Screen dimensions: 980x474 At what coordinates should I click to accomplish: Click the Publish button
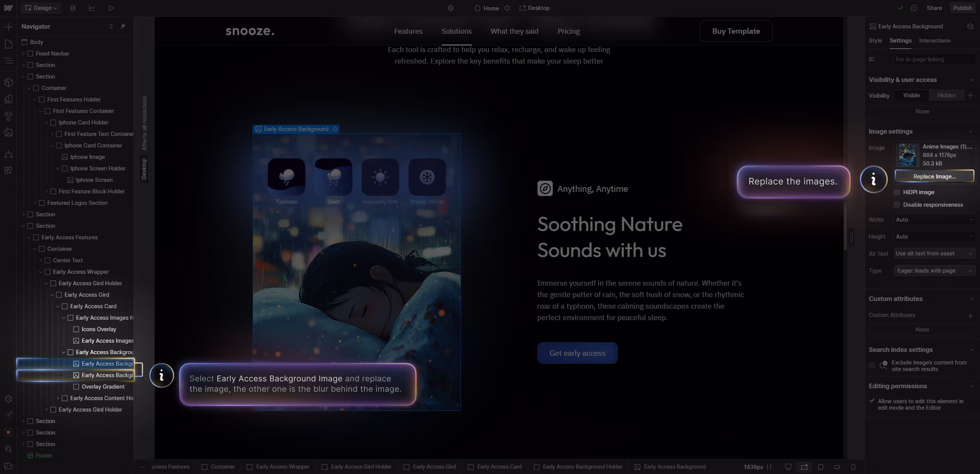(x=962, y=8)
